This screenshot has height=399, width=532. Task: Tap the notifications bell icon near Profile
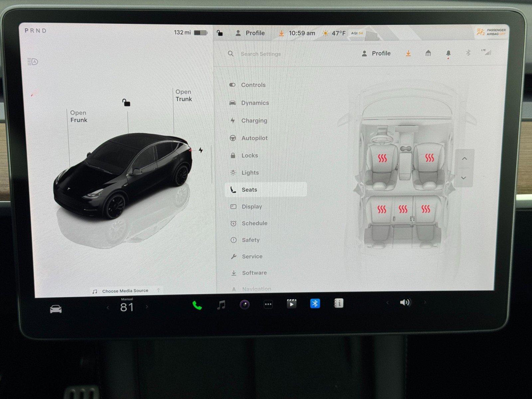(449, 53)
